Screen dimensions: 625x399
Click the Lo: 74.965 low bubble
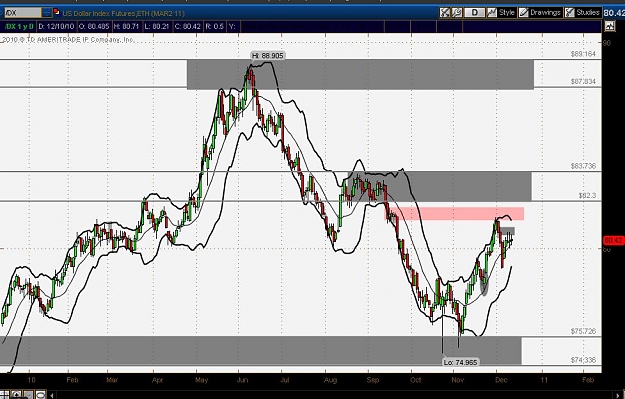coord(460,362)
